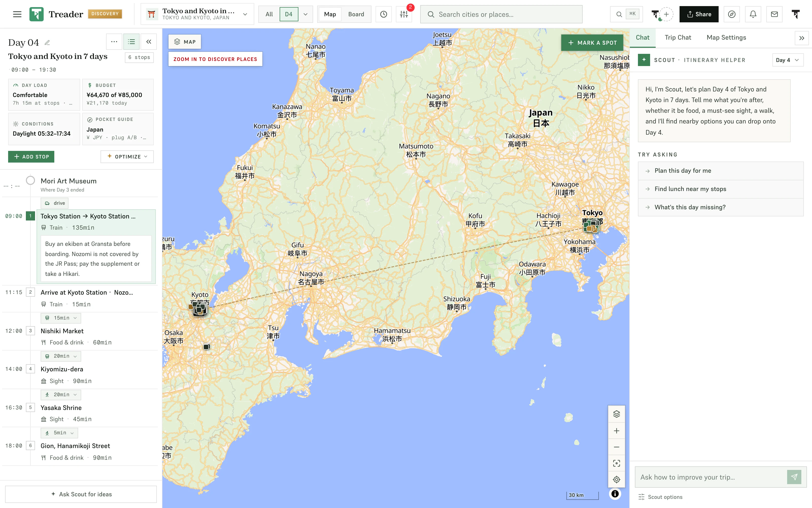Switch to the Chat tab
812x508 pixels.
(642, 38)
